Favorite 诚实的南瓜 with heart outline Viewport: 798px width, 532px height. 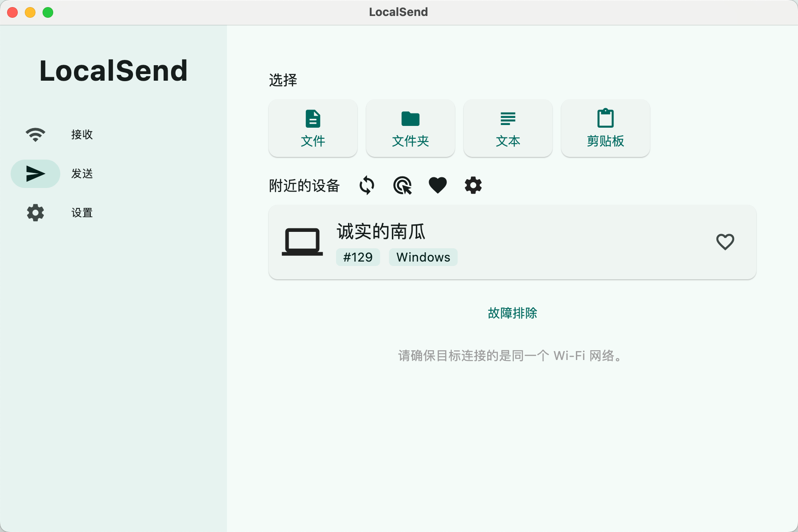pyautogui.click(x=725, y=242)
